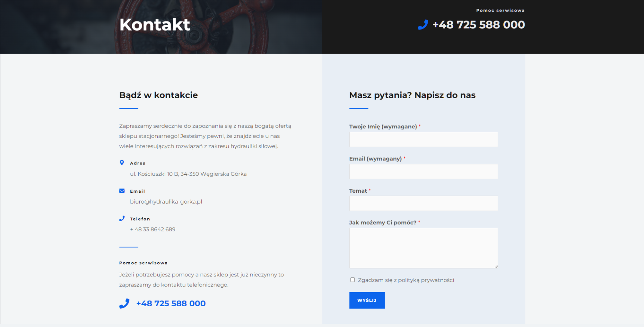
Task: Click the Kontakt page heading
Action: tap(155, 25)
